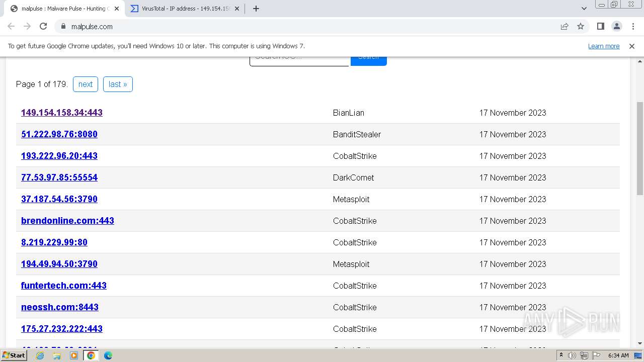Image resolution: width=644 pixels, height=362 pixels.
Task: Open the Action Center flag icon
Action: pyautogui.click(x=596, y=355)
